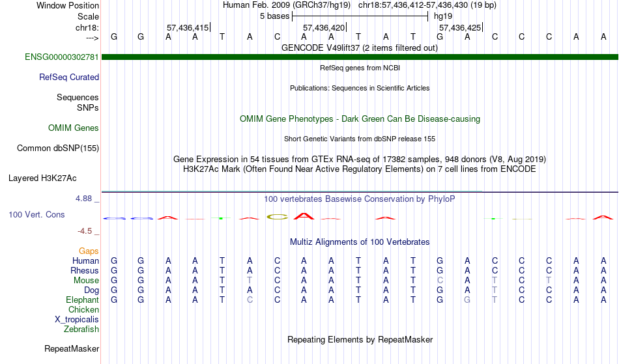Click the Multiz Alignments of 100 Vertebrates title

360,242
